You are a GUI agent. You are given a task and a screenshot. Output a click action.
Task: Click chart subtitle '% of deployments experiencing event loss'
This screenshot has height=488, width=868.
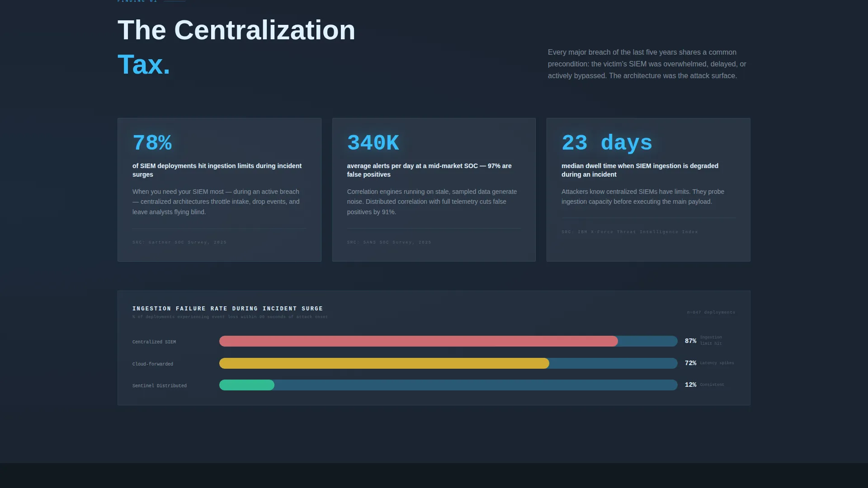(x=230, y=317)
